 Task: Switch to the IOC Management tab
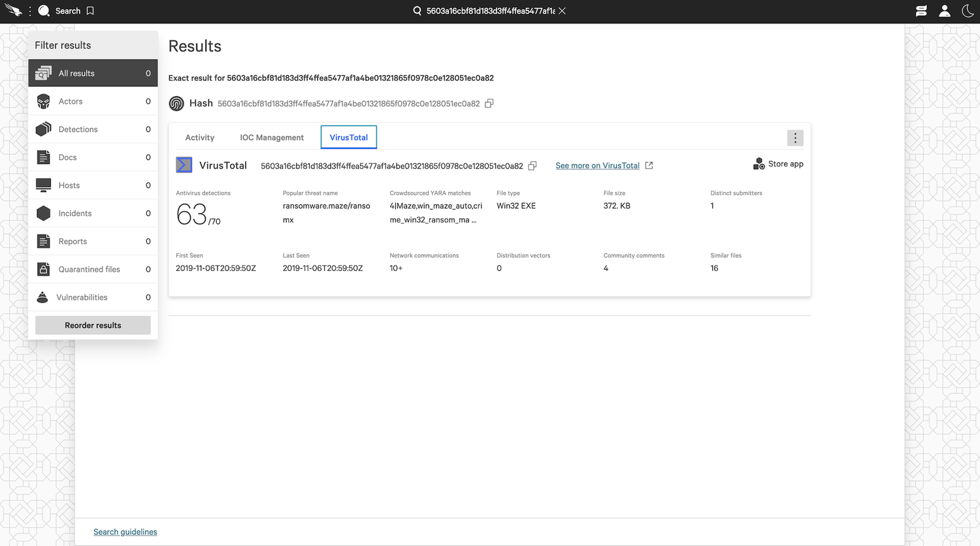(x=272, y=137)
